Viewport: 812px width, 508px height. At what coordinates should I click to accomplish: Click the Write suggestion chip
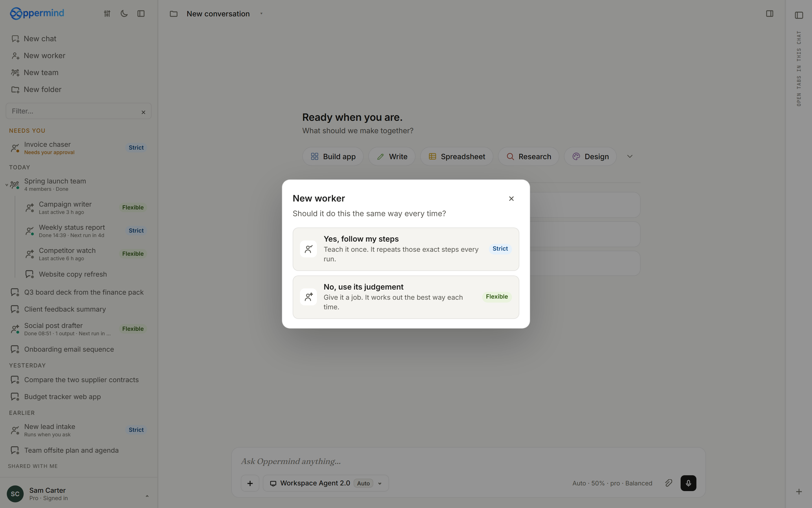point(392,157)
